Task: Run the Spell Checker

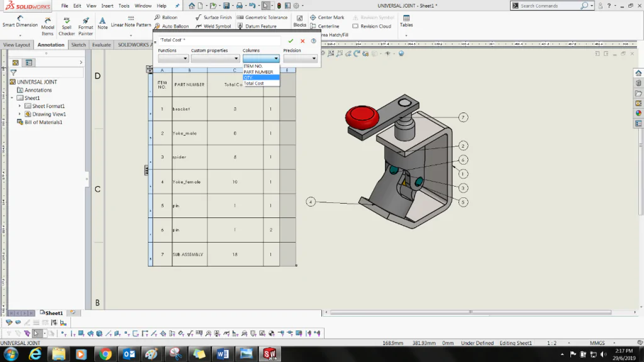Action: (67, 26)
